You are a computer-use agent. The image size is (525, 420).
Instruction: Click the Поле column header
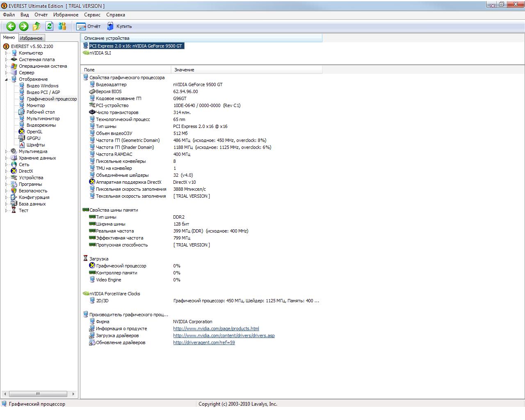(x=126, y=70)
